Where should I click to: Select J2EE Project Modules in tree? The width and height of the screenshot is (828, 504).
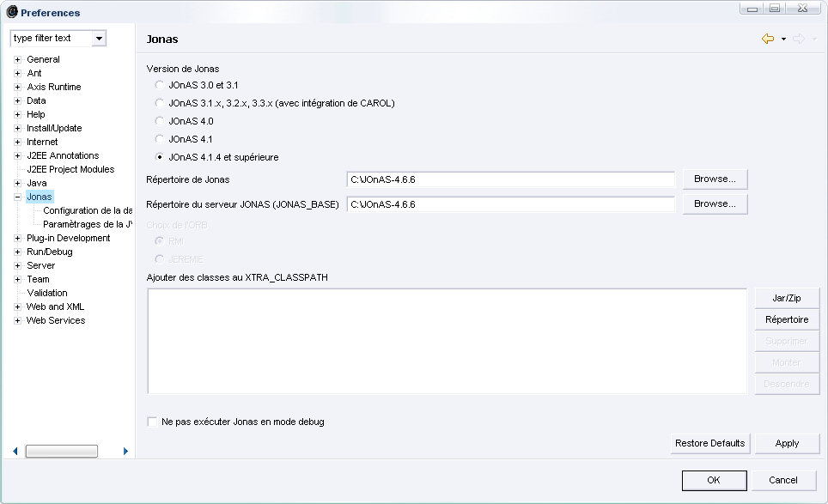[70, 169]
